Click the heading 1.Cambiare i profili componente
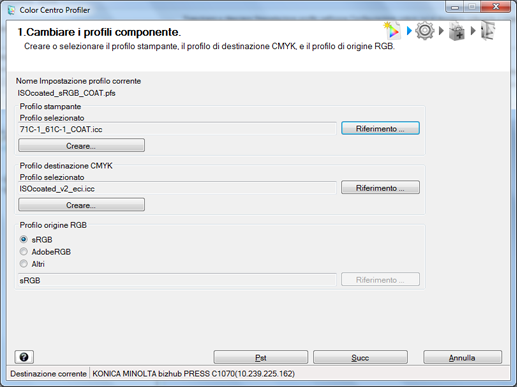Screen dimensions: 517x387 tap(99, 32)
